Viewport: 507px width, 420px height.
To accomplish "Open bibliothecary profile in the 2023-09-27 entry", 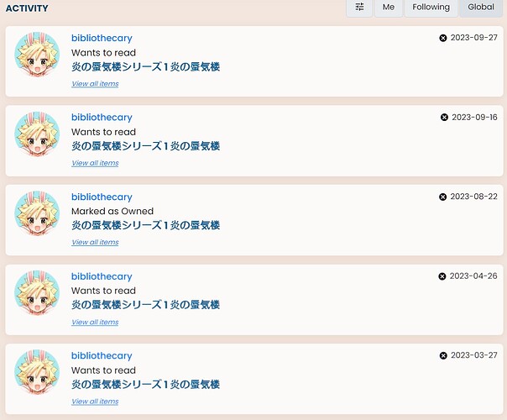I will click(102, 38).
